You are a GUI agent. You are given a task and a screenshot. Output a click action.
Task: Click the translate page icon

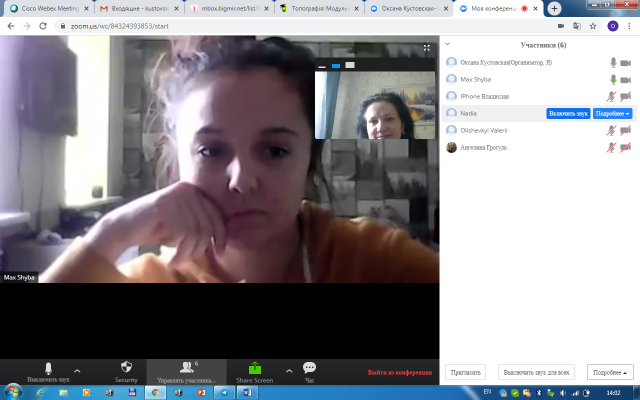point(577,26)
